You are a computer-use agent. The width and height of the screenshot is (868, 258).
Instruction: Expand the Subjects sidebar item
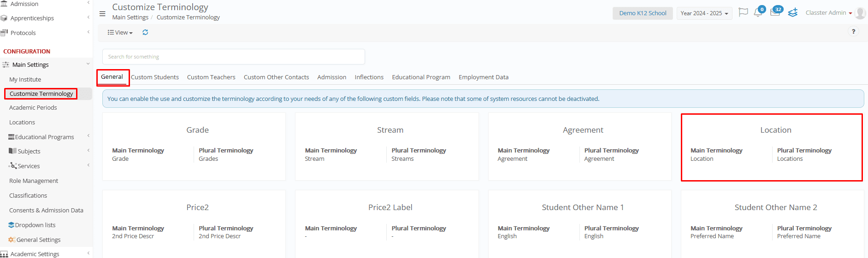point(46,151)
